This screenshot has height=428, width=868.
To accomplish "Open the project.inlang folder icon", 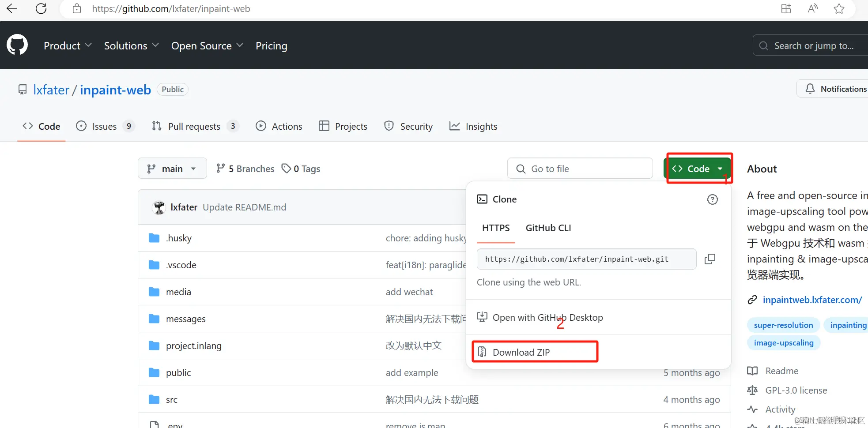I will point(154,346).
